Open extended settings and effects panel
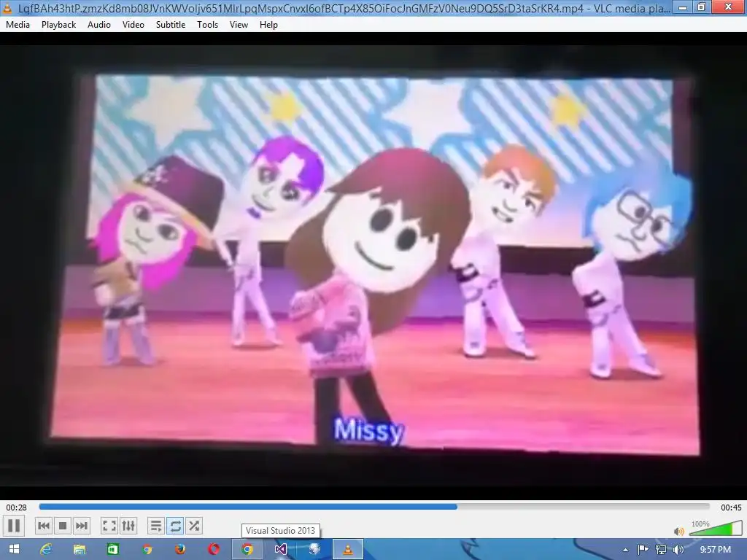This screenshot has width=747, height=560. [x=128, y=526]
